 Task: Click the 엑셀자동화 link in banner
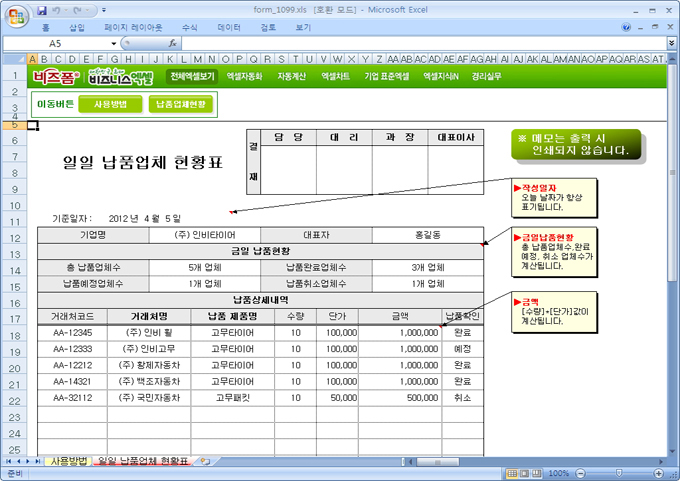[244, 76]
